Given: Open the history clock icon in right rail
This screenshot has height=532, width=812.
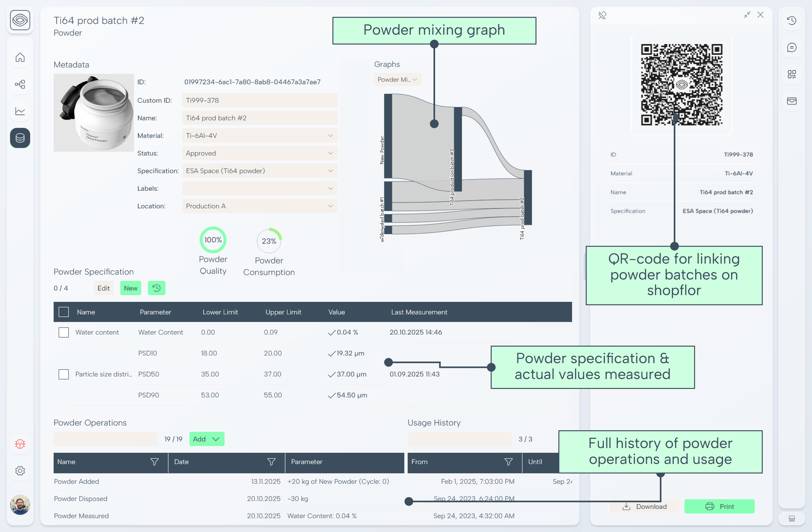Looking at the screenshot, I should point(792,20).
